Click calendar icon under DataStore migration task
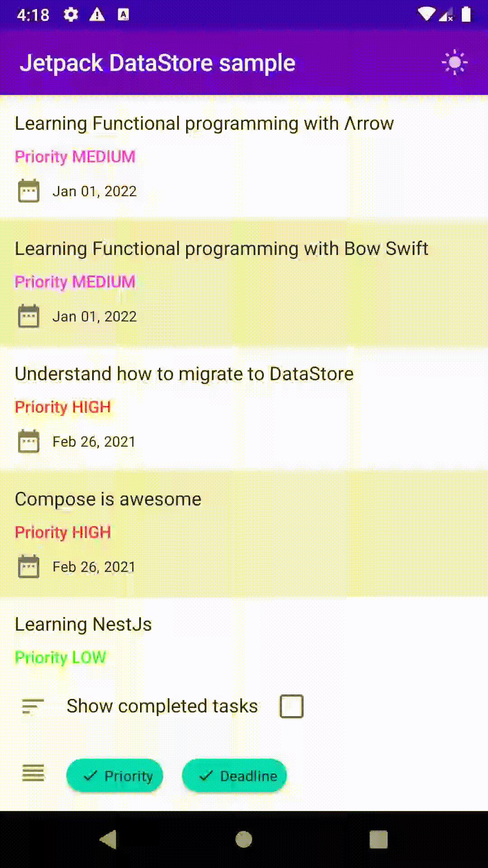Screen dimensions: 488x868 [28, 441]
